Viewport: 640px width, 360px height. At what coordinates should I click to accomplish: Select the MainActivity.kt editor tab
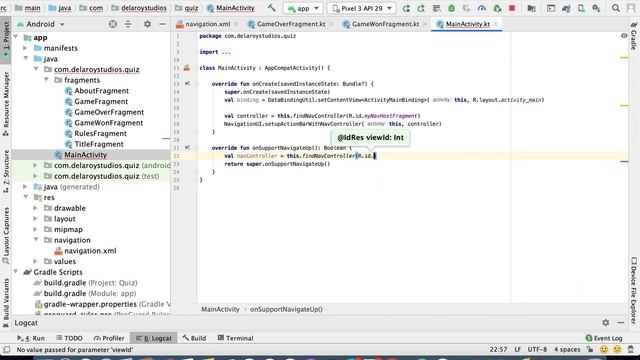467,24
